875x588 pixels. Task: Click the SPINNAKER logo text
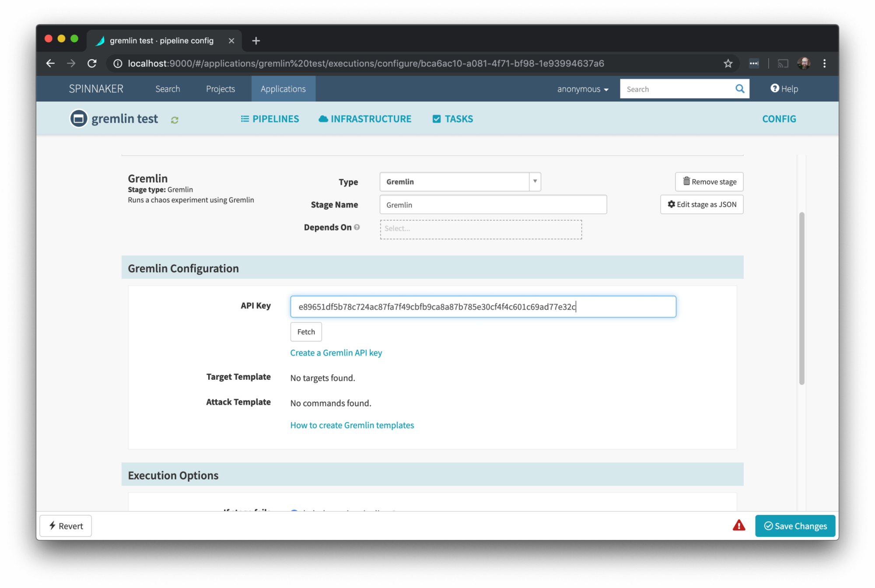[96, 89]
